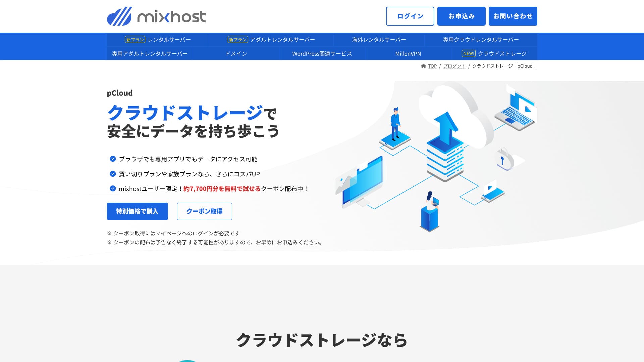The width and height of the screenshot is (644, 362).
Task: Open 専用クラウドレンタルサーバー menu item
Action: point(481,40)
